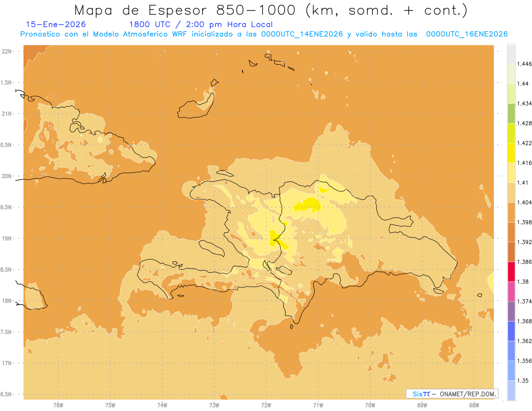Image resolution: width=532 pixels, height=411 pixels.
Task: Click the legend value "1.41"
Action: (x=523, y=183)
